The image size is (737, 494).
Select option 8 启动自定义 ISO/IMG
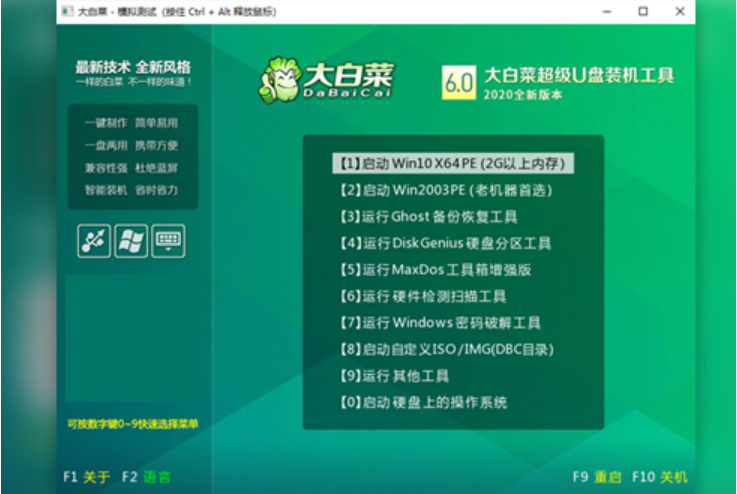(447, 349)
